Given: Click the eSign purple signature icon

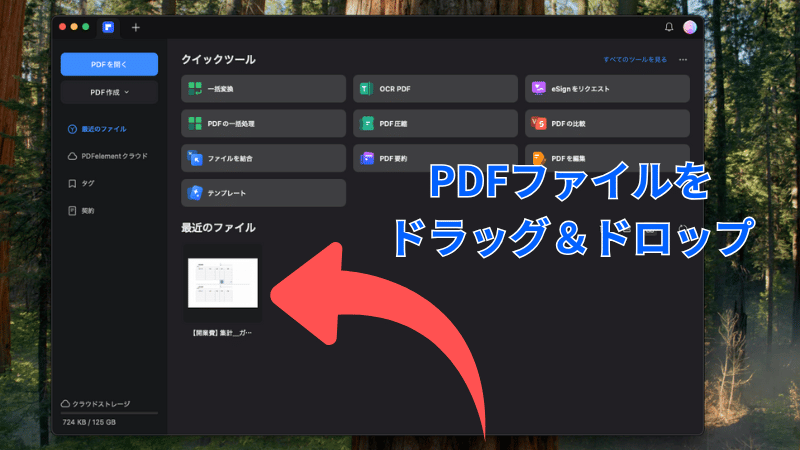Looking at the screenshot, I should [539, 88].
